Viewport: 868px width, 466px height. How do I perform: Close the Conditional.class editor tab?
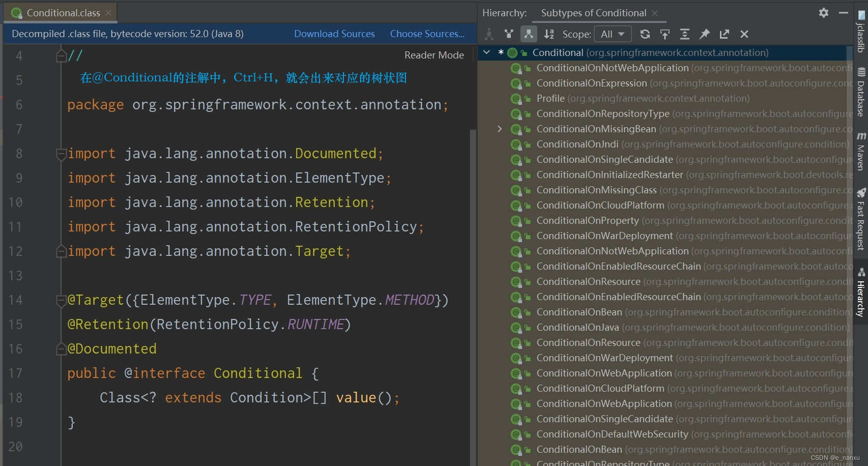(x=108, y=13)
